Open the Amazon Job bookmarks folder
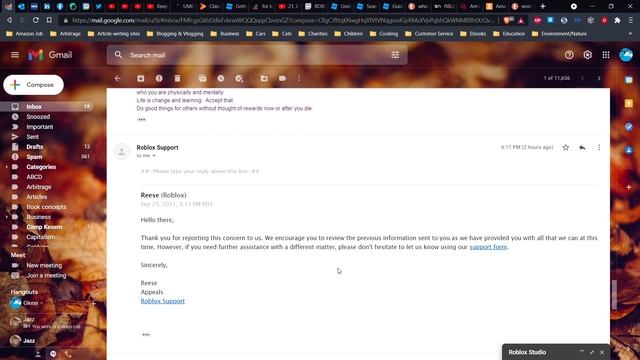The height and width of the screenshot is (360, 640). click(24, 34)
